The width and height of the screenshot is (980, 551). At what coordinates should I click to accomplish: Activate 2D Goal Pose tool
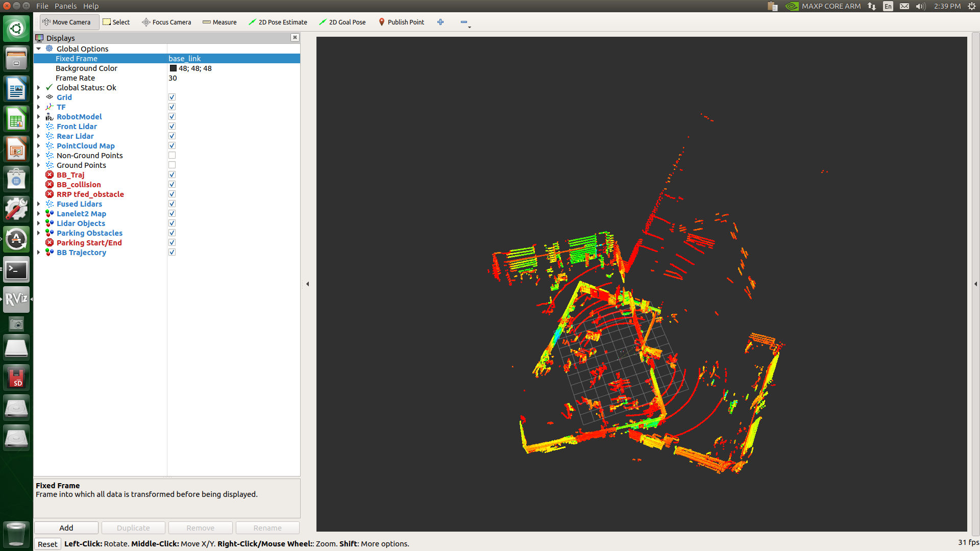pos(342,22)
